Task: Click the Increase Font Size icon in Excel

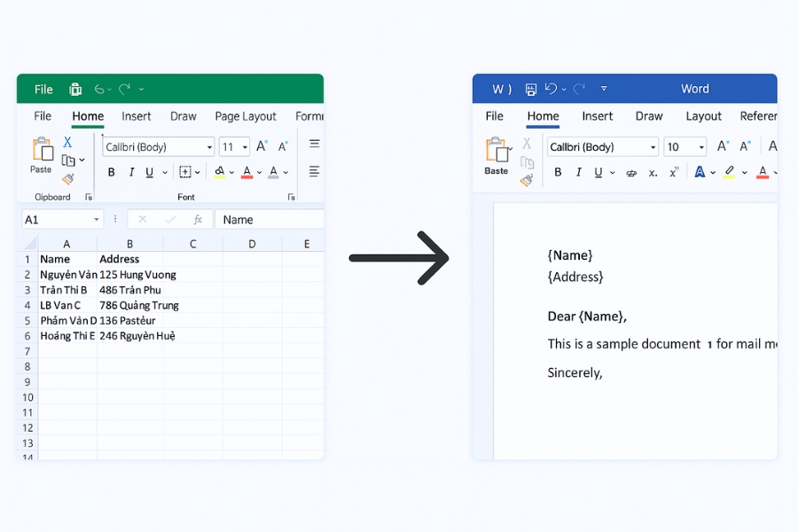Action: tap(261, 145)
